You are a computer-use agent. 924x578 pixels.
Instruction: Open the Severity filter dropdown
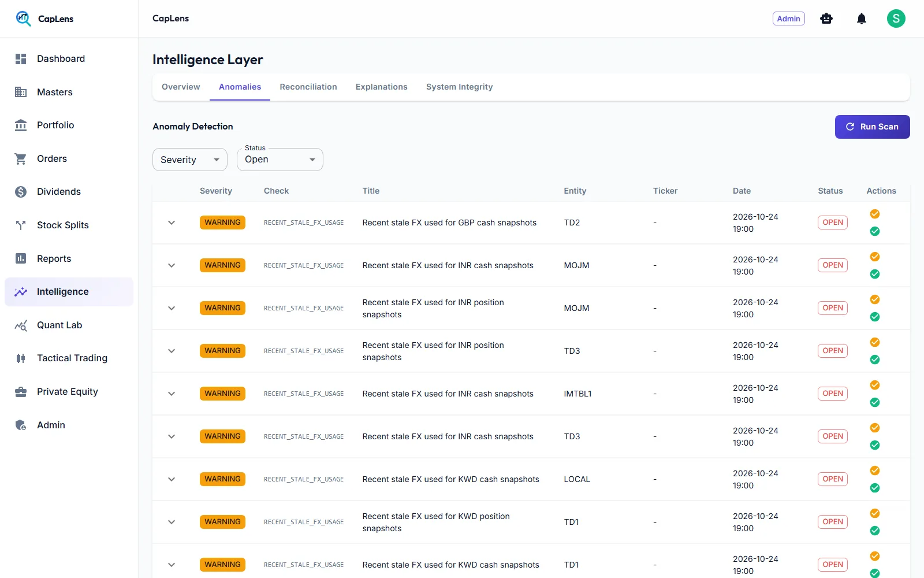pos(190,160)
